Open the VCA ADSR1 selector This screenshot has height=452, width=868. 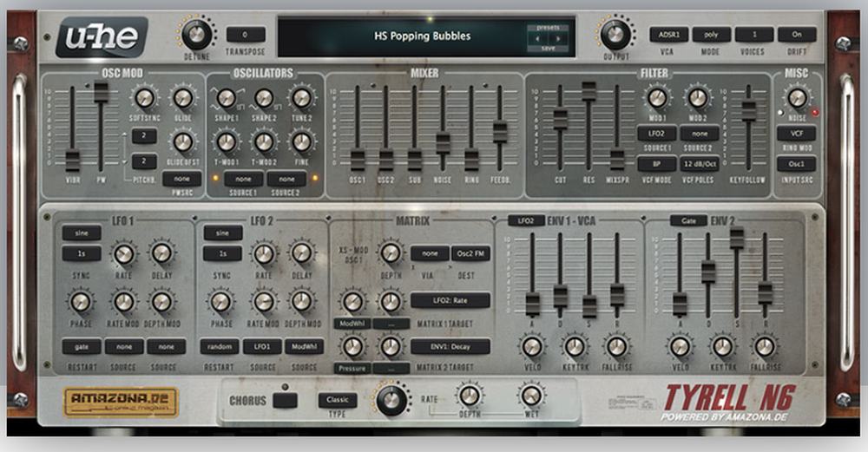pyautogui.click(x=668, y=35)
